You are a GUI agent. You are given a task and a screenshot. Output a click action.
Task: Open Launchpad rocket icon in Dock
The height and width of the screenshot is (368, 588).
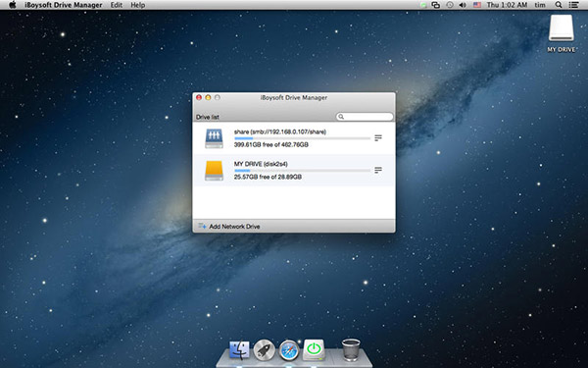pyautogui.click(x=264, y=350)
